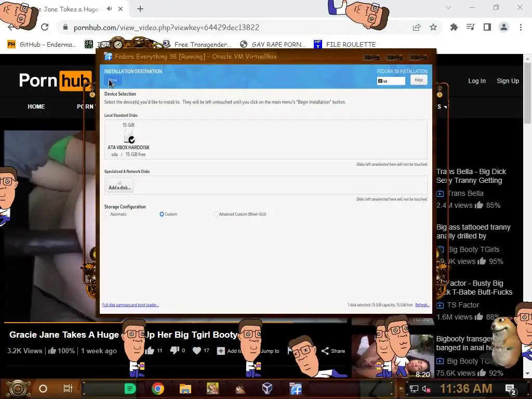
Task: Click the 11:36 AM clock
Action: pos(466,389)
